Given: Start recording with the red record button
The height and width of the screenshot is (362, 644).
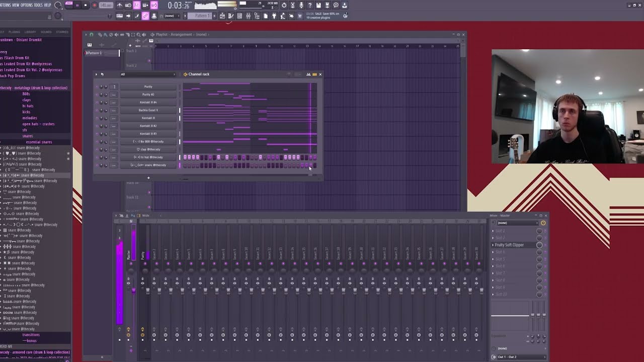Looking at the screenshot, I should tap(94, 5).
